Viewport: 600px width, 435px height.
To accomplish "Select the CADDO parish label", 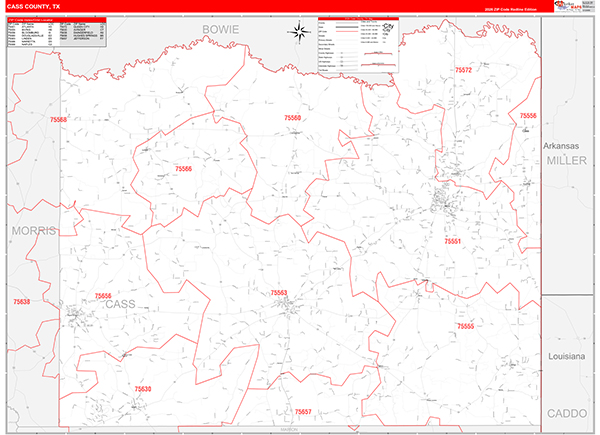I will (567, 414).
